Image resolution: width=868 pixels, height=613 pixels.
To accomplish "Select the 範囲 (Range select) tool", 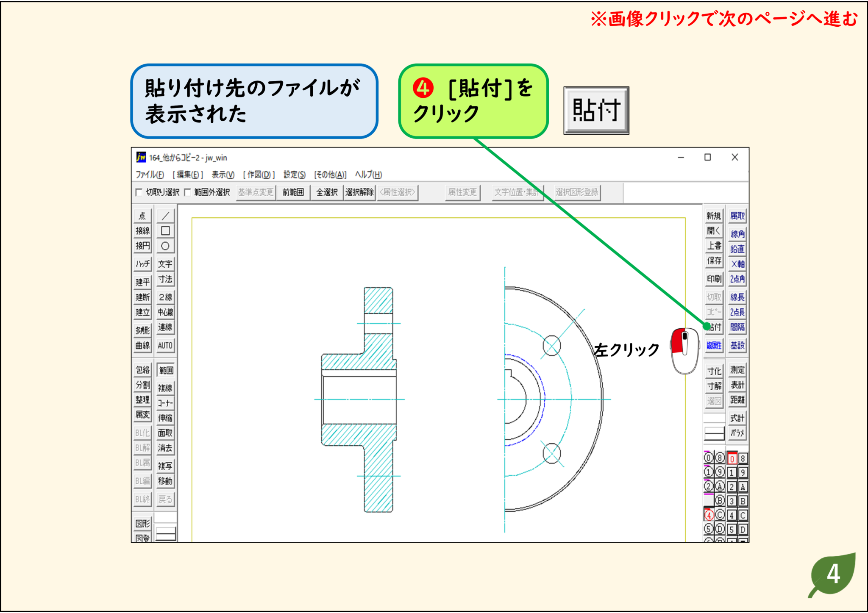I will [x=165, y=370].
